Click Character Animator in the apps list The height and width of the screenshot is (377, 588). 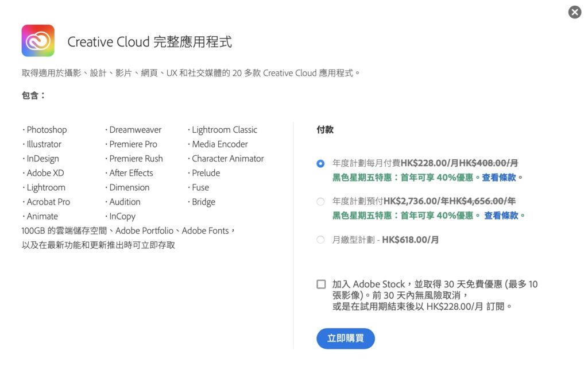click(x=227, y=159)
